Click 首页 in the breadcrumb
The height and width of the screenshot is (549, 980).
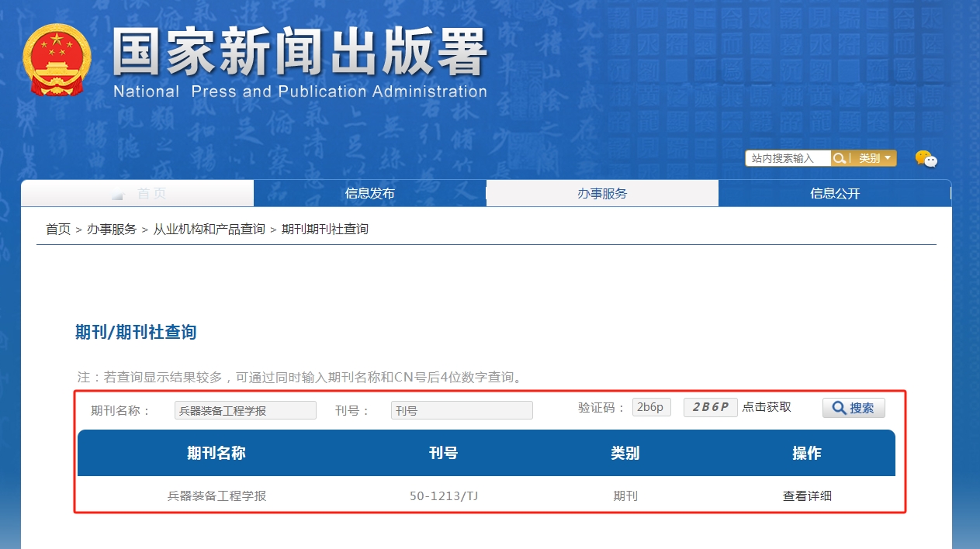[58, 229]
